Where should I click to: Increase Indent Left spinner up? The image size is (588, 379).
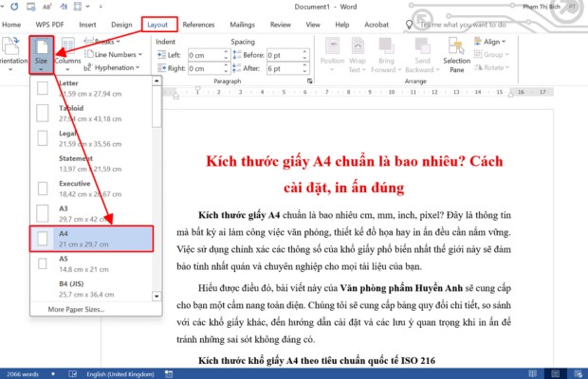[x=226, y=52]
